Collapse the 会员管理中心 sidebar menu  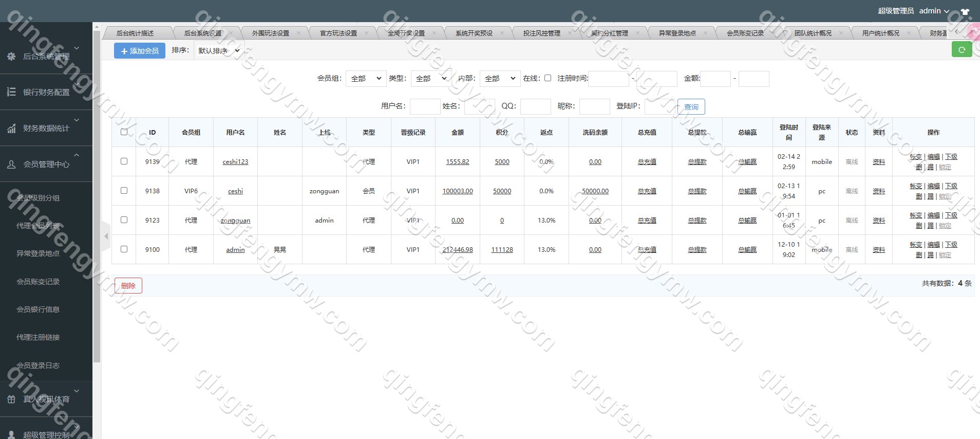46,164
